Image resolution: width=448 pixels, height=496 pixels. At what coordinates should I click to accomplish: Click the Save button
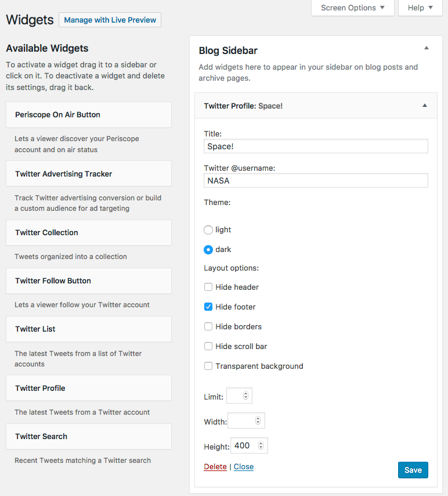click(413, 470)
